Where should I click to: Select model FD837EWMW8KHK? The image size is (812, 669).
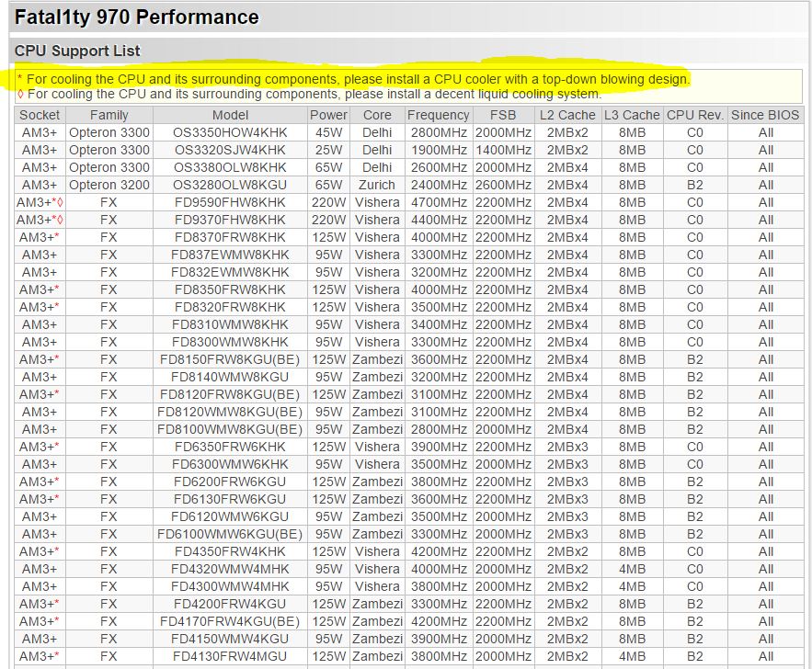[x=230, y=255]
